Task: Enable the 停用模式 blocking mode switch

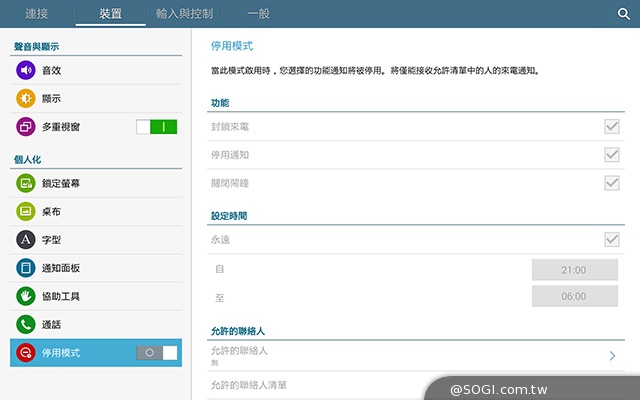Action: 156,353
